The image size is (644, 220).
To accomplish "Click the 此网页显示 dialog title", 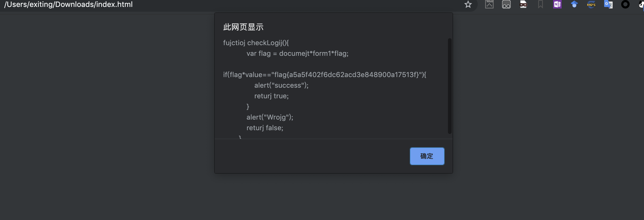I will click(x=243, y=27).
